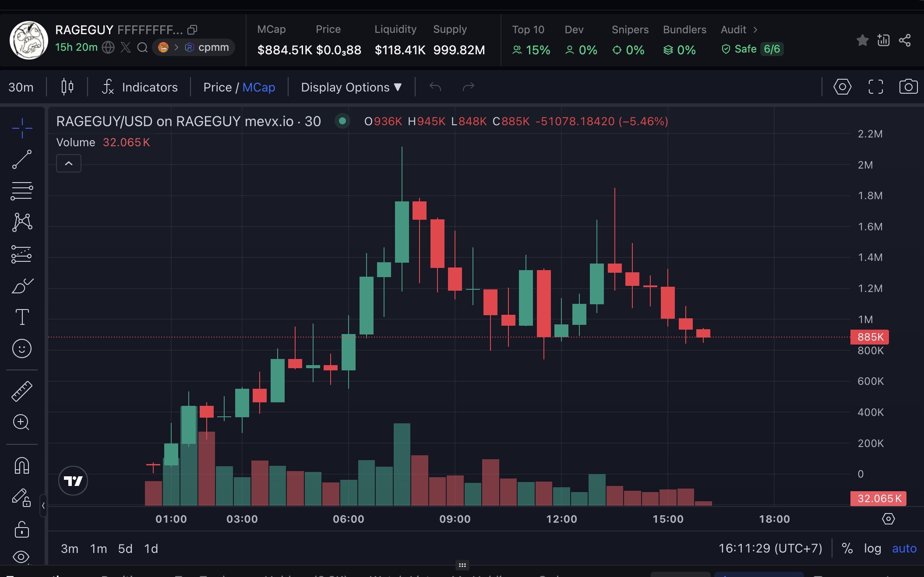Expand the Display Options dropdown
The width and height of the screenshot is (924, 577).
(x=351, y=87)
